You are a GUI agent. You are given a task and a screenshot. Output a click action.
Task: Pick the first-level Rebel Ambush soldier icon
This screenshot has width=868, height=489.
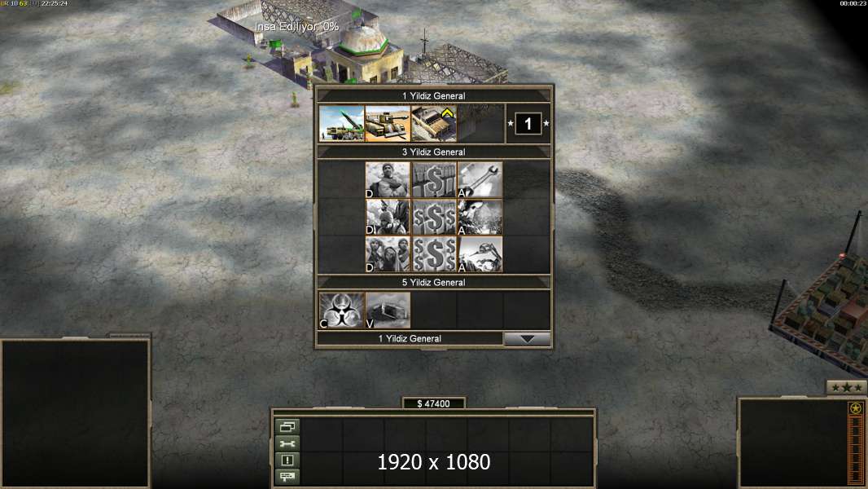click(388, 179)
